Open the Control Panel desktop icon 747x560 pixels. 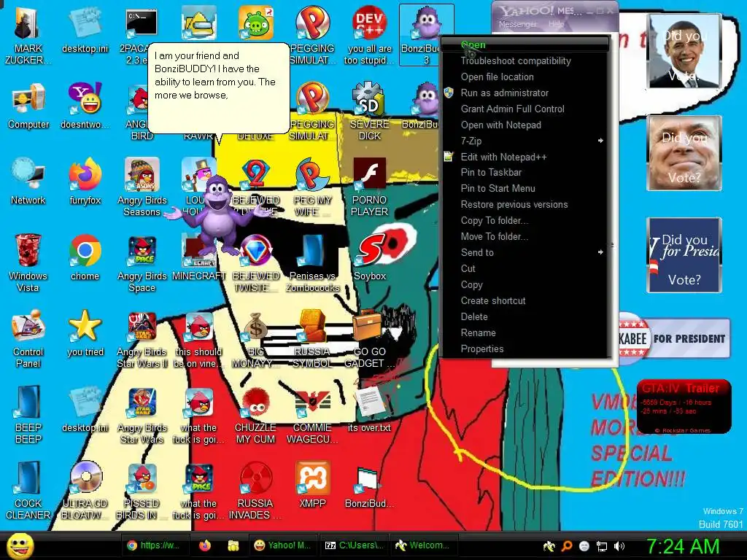pyautogui.click(x=28, y=338)
